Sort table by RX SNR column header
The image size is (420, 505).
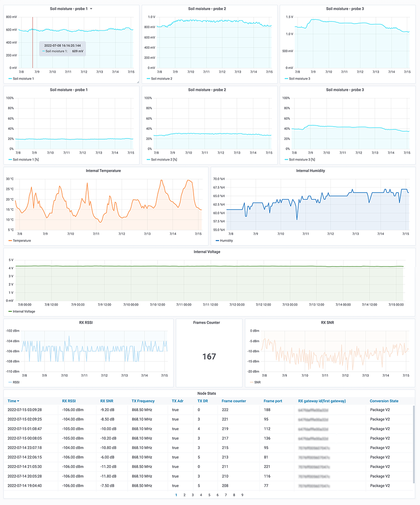point(107,401)
